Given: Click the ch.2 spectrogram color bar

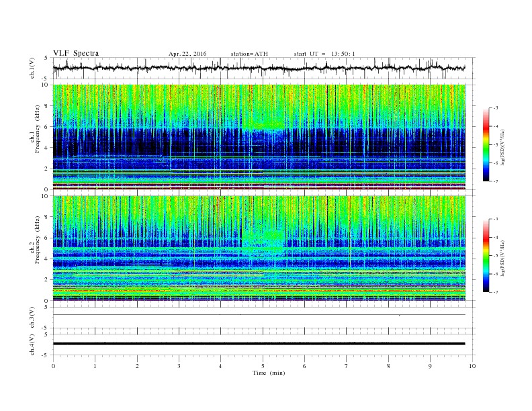Looking at the screenshot, I should click(486, 256).
